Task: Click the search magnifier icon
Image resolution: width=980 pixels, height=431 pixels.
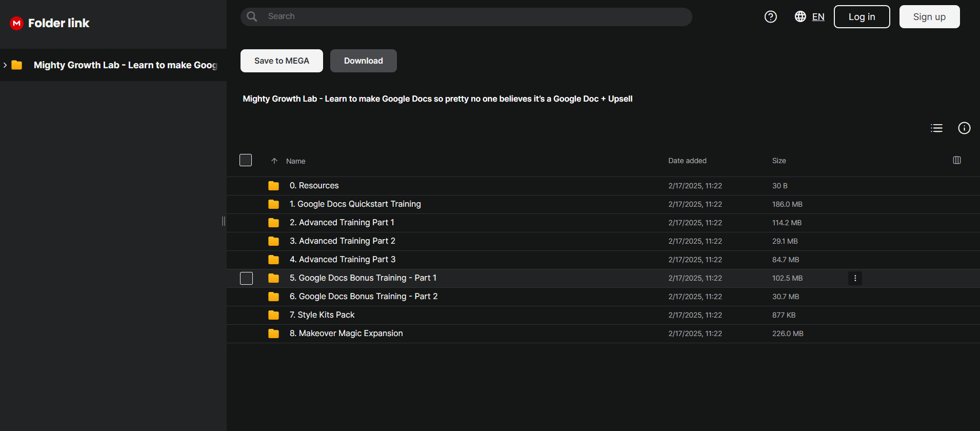Action: click(252, 16)
